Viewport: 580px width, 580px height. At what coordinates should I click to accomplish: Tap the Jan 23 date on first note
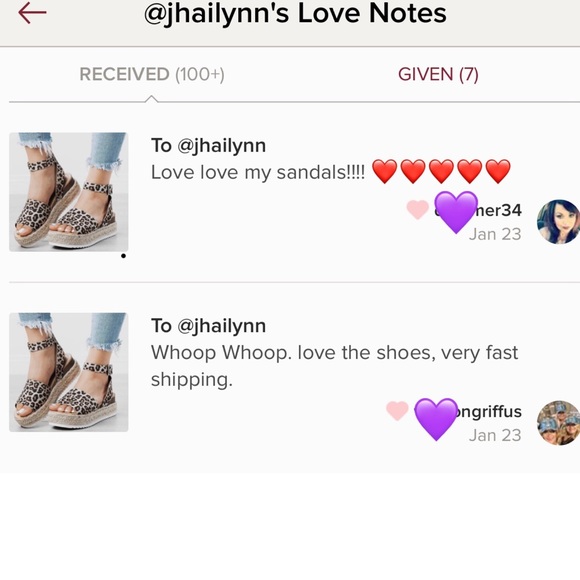[495, 234]
